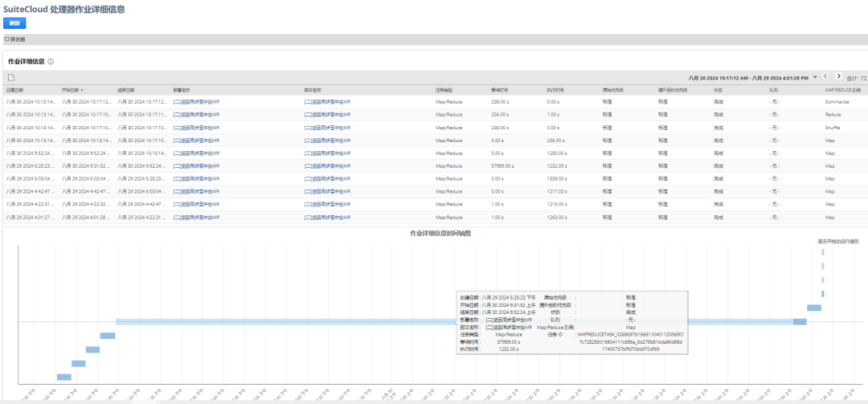Select the dark bar ending the long timeline bar

tap(800, 321)
